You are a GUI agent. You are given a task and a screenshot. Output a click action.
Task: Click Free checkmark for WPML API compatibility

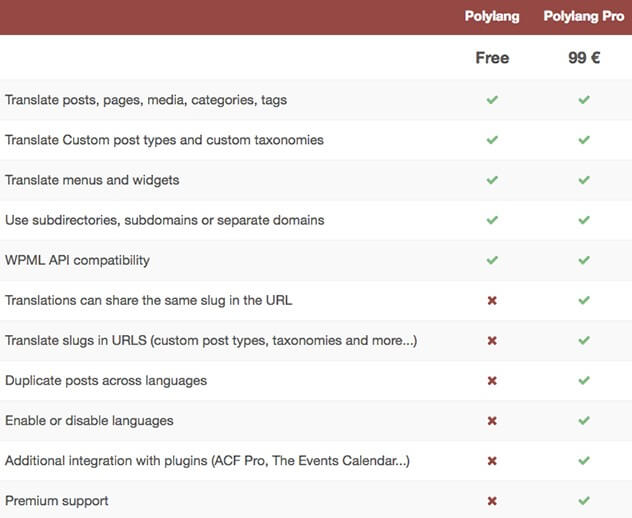point(492,260)
